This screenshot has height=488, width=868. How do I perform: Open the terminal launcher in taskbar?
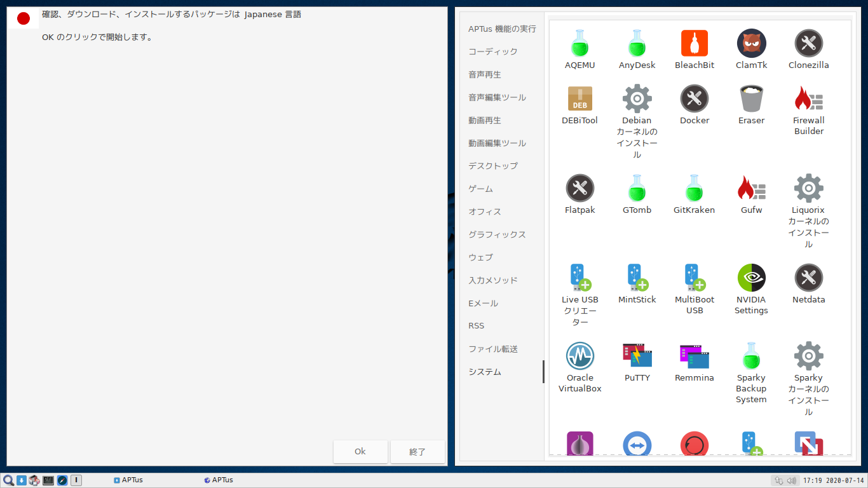[x=48, y=480]
